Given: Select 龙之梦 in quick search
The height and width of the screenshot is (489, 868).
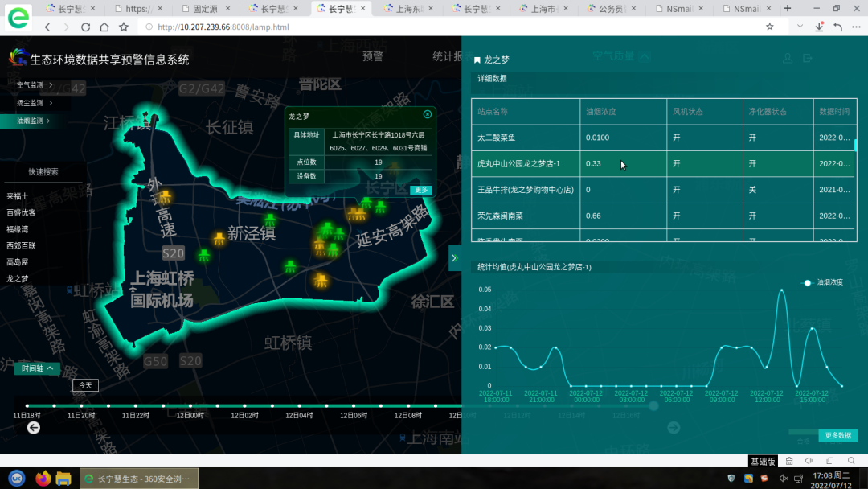Looking at the screenshot, I should pos(17,279).
